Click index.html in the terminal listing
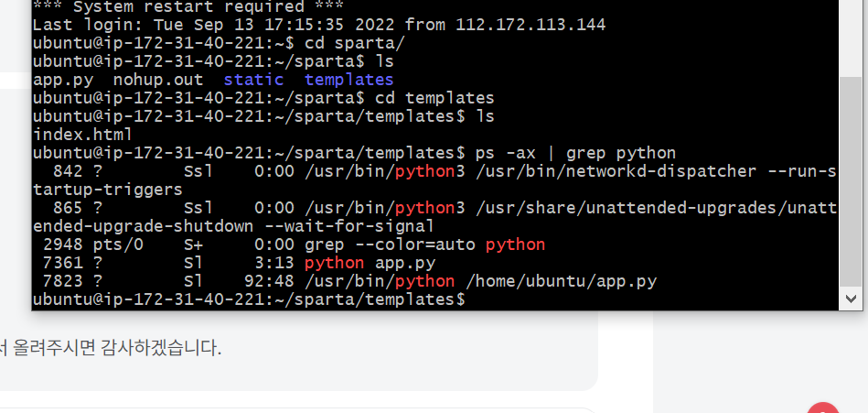The image size is (868, 413). 81,135
